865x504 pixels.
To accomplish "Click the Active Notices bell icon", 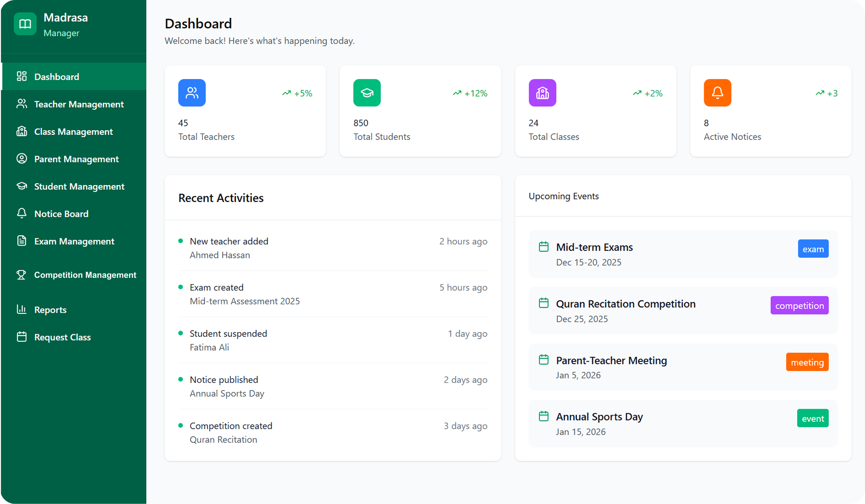I will coord(717,93).
